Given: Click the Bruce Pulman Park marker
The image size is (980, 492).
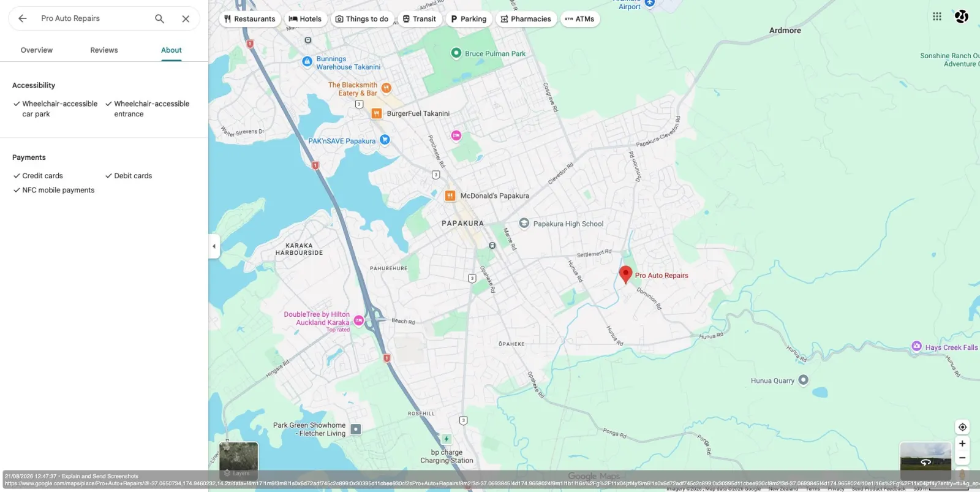Looking at the screenshot, I should tap(456, 53).
